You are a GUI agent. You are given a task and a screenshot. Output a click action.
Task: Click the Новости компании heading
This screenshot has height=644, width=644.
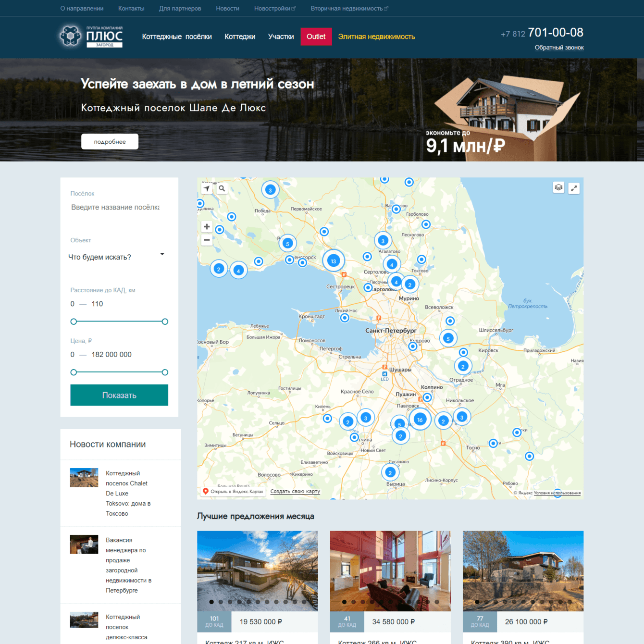[x=108, y=445]
